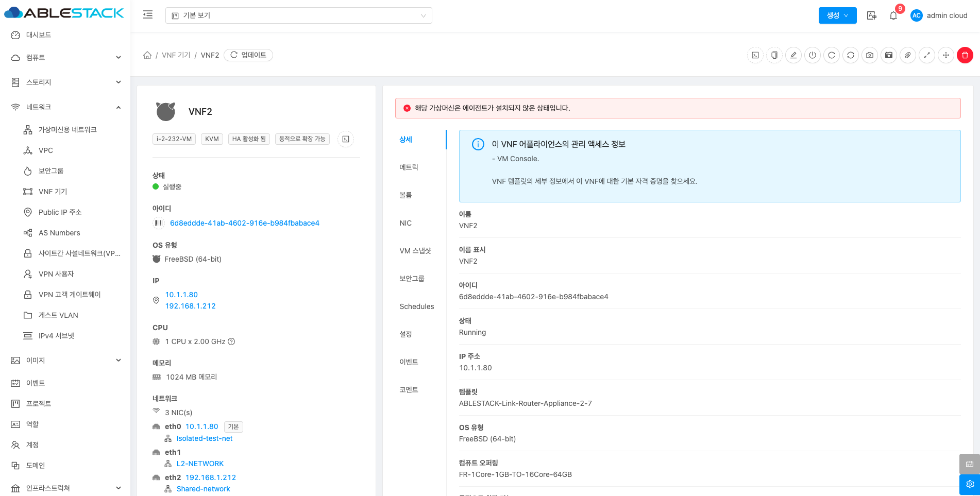Click the 업데이트 refresh button
Viewport: 980px width, 496px height.
pyautogui.click(x=248, y=55)
